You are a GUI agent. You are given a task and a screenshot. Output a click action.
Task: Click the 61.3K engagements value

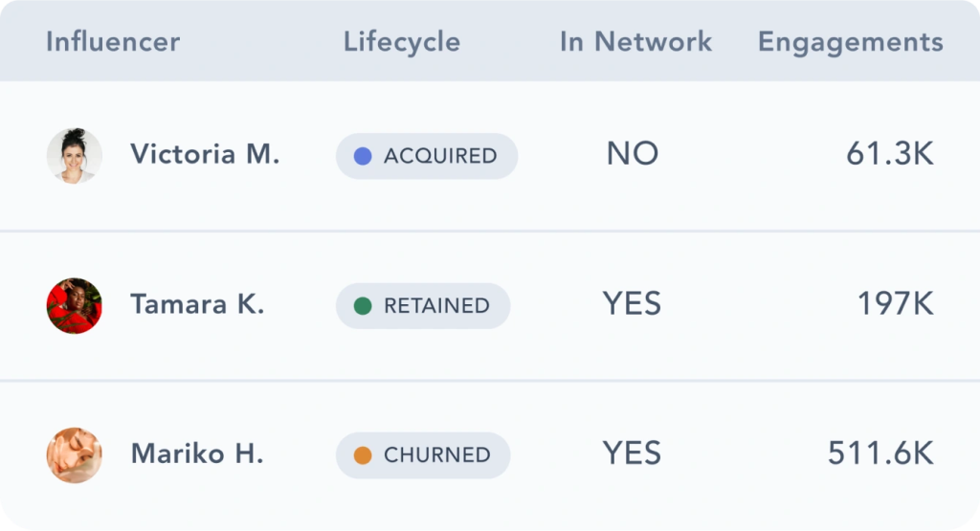889,155
